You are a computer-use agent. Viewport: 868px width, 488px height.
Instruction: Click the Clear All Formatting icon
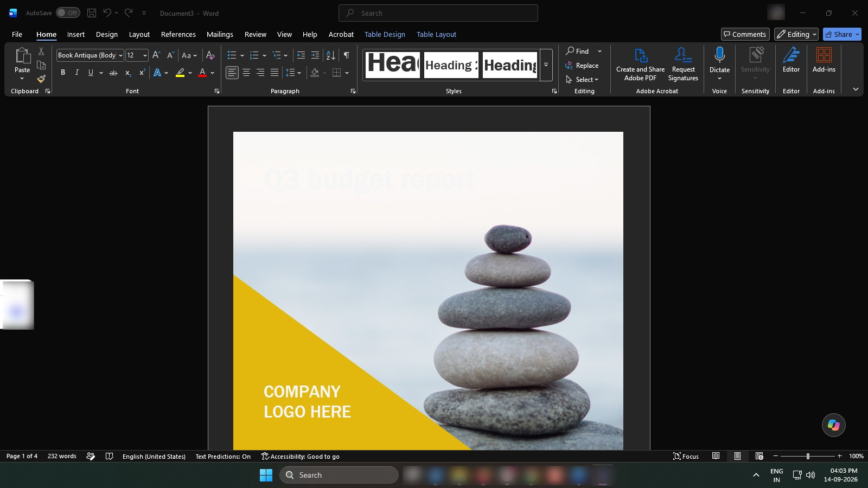[x=210, y=55]
